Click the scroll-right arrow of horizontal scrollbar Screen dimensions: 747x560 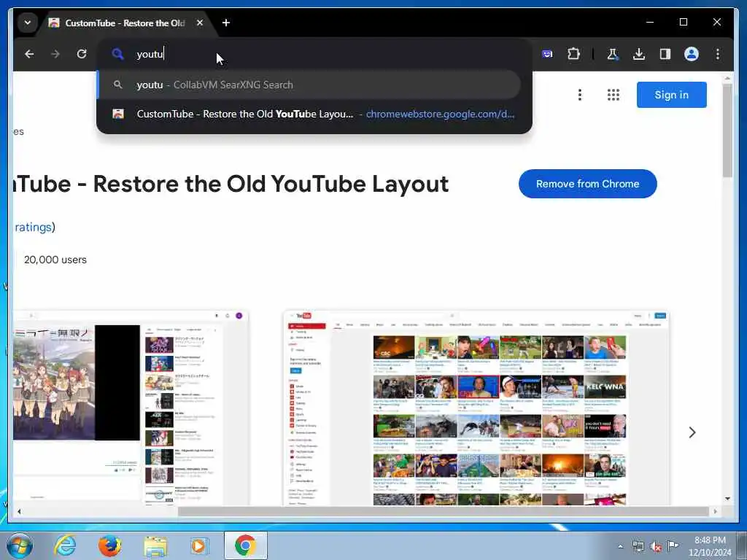tap(715, 511)
